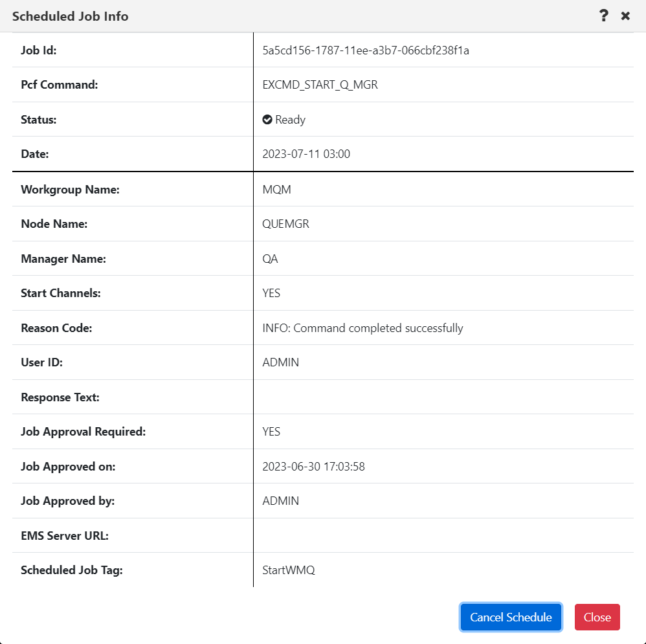Select the approval timestamp 2023-06-30 17:03:58

point(313,467)
